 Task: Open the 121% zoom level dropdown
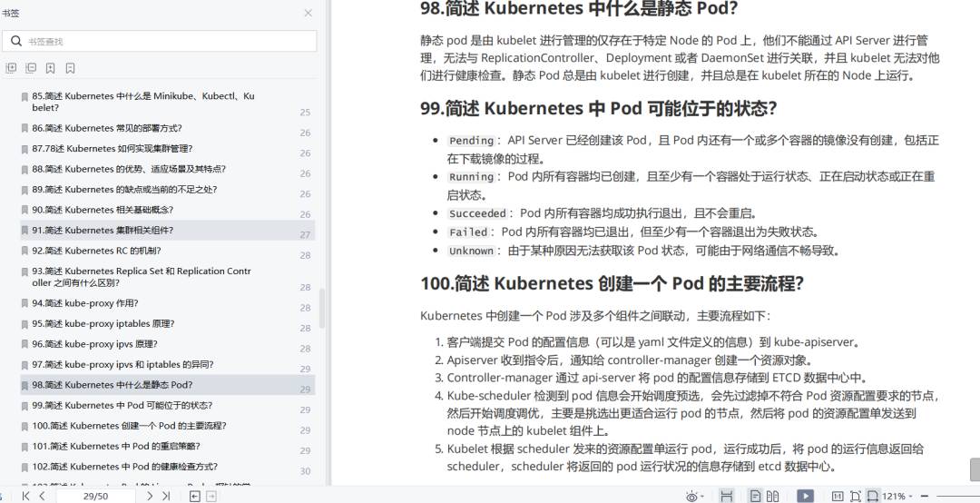pyautogui.click(x=898, y=496)
